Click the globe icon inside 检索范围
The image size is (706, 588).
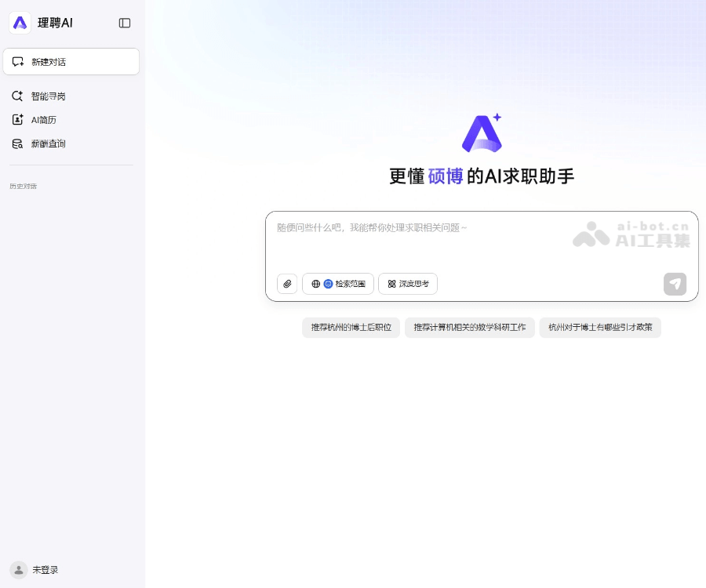pos(316,284)
